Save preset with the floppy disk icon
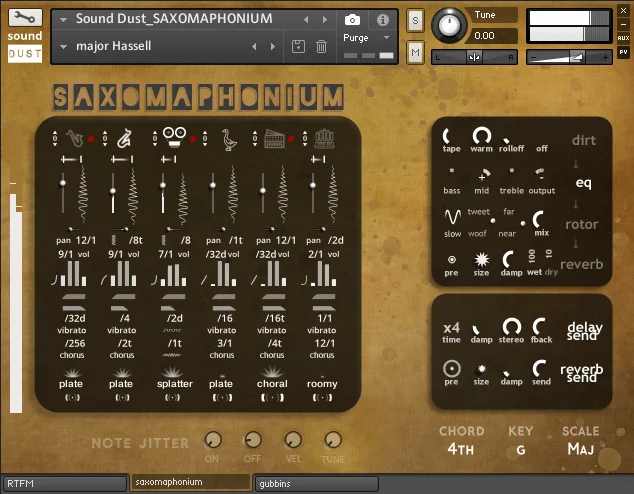Image resolution: width=634 pixels, height=494 pixels. 298,46
